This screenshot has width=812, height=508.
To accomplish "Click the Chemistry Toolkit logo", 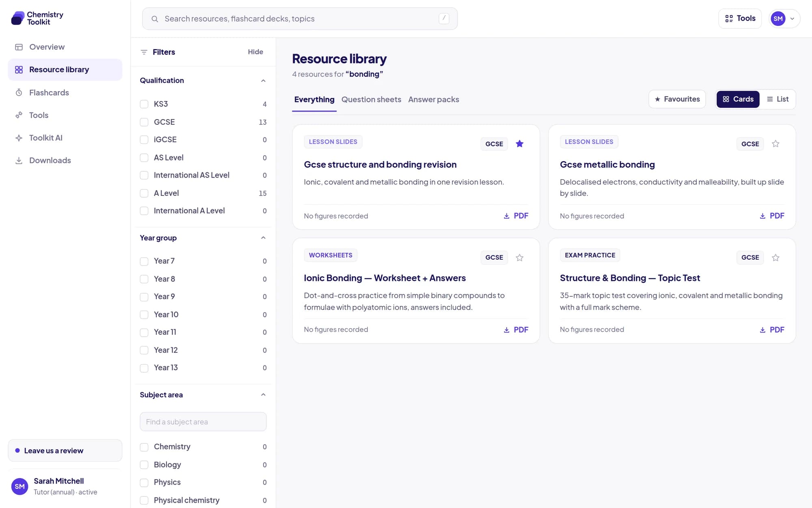I will pos(37,18).
